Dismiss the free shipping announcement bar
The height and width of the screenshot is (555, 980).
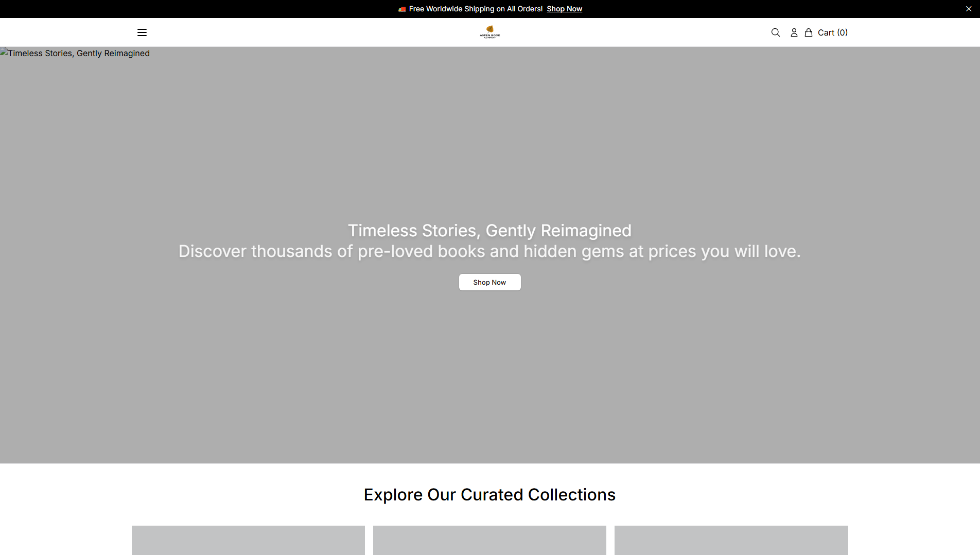969,9
